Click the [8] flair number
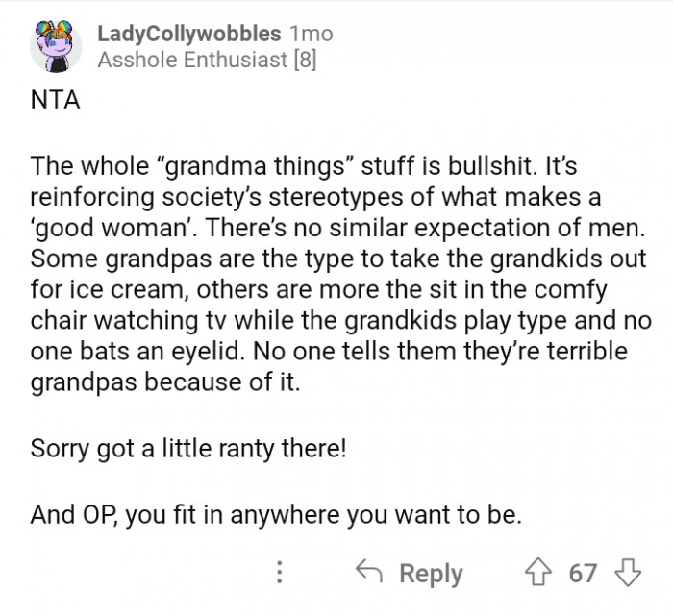The image size is (673, 616). [304, 60]
